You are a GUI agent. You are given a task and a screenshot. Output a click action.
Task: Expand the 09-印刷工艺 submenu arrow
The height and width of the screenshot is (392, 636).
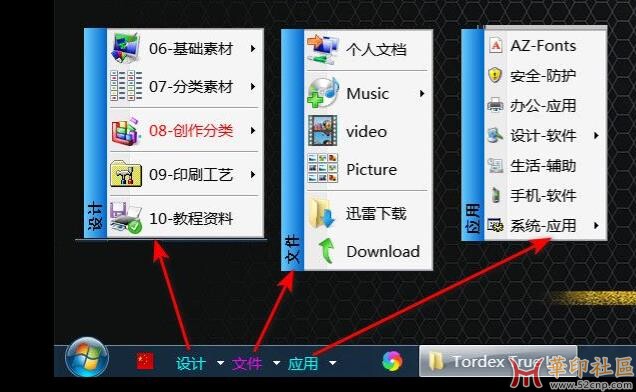[x=253, y=174]
